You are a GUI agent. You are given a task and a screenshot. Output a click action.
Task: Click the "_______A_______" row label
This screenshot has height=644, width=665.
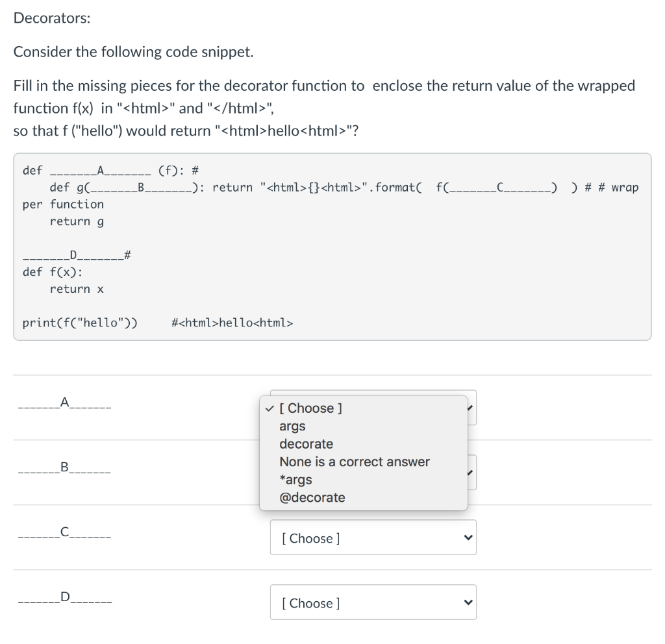click(63, 405)
